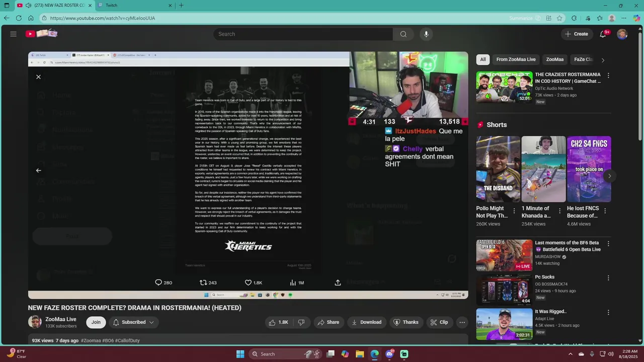Viewport: 644px width, 362px height.
Task: Select the From ZooMaa Live chip
Action: tap(516, 59)
